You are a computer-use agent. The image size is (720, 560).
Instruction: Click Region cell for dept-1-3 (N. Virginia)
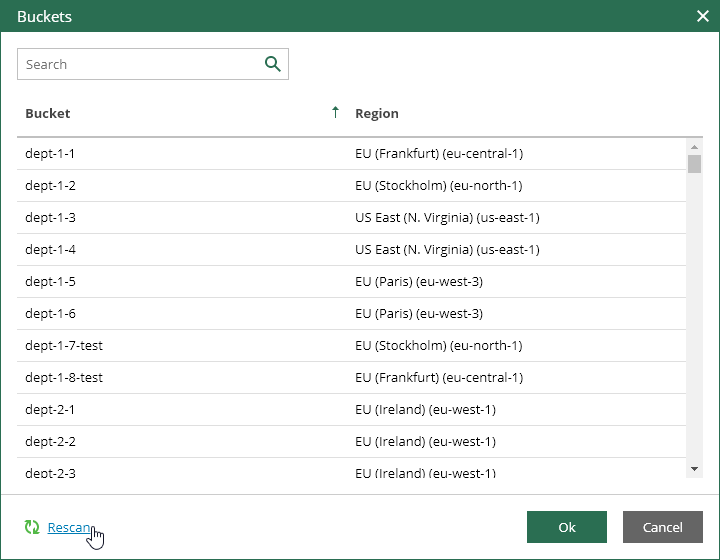point(447,218)
